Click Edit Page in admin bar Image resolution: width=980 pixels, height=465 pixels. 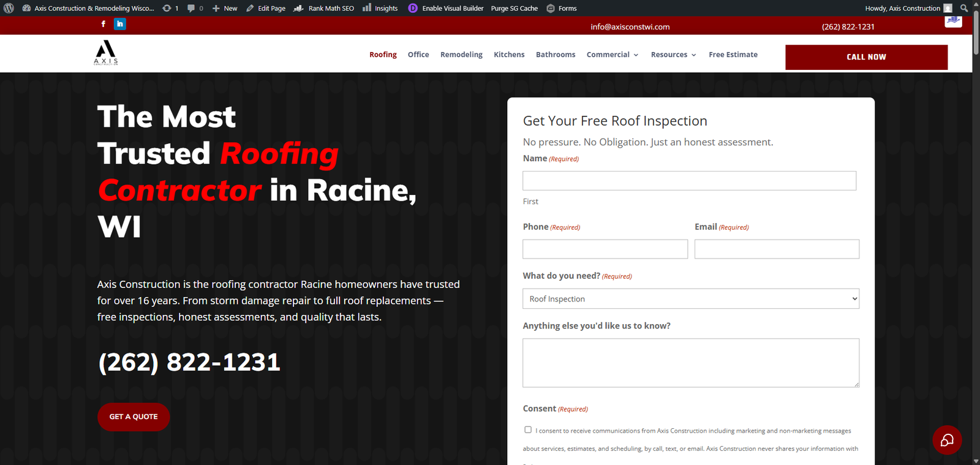pyautogui.click(x=266, y=8)
